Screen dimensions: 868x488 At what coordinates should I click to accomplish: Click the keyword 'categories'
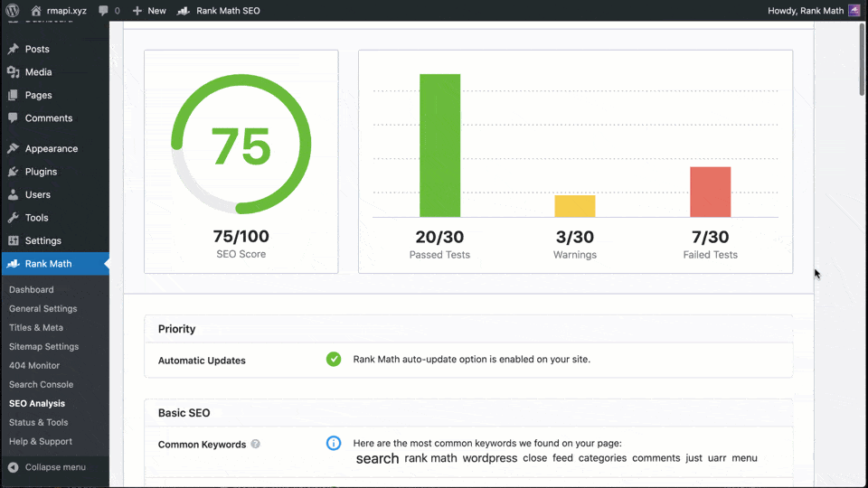point(602,458)
